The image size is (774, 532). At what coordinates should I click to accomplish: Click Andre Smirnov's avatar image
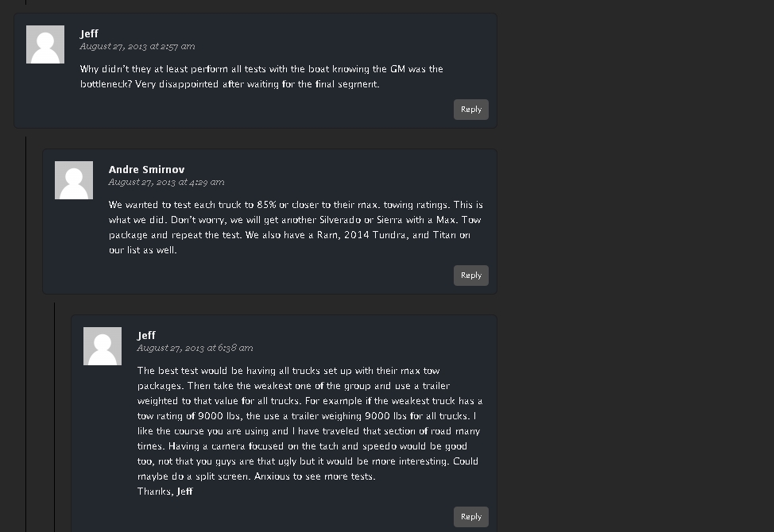coord(74,180)
